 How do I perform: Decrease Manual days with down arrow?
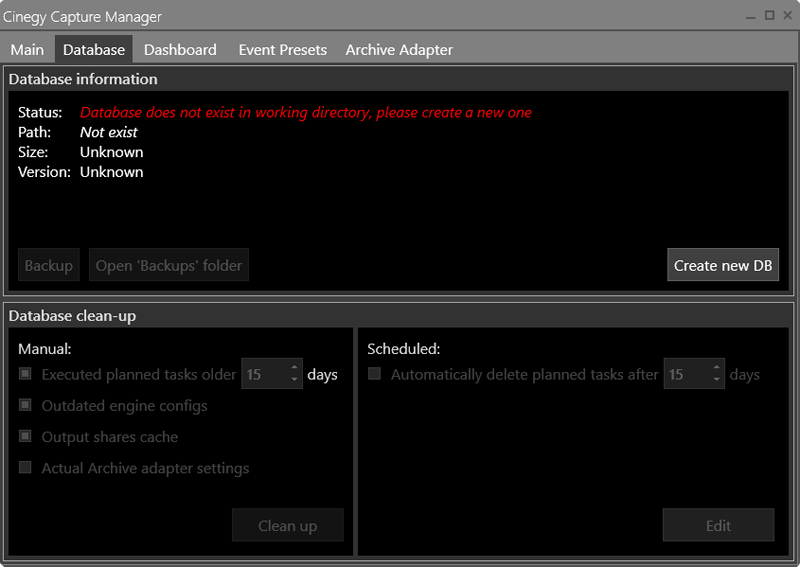coord(294,380)
